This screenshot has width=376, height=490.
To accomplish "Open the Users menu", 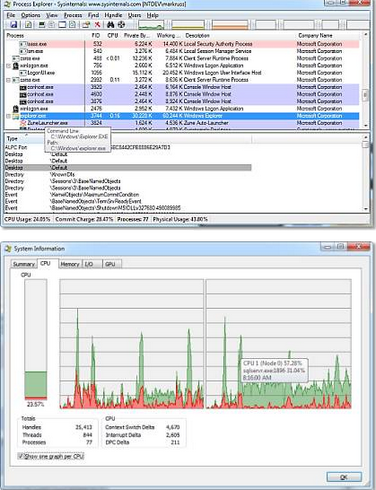I will (x=134, y=15).
